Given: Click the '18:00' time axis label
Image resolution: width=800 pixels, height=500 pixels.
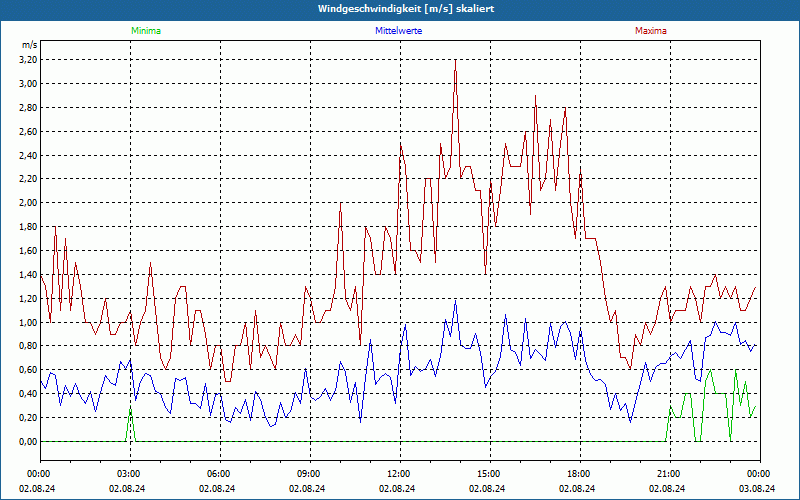Looking at the screenshot, I should [580, 474].
